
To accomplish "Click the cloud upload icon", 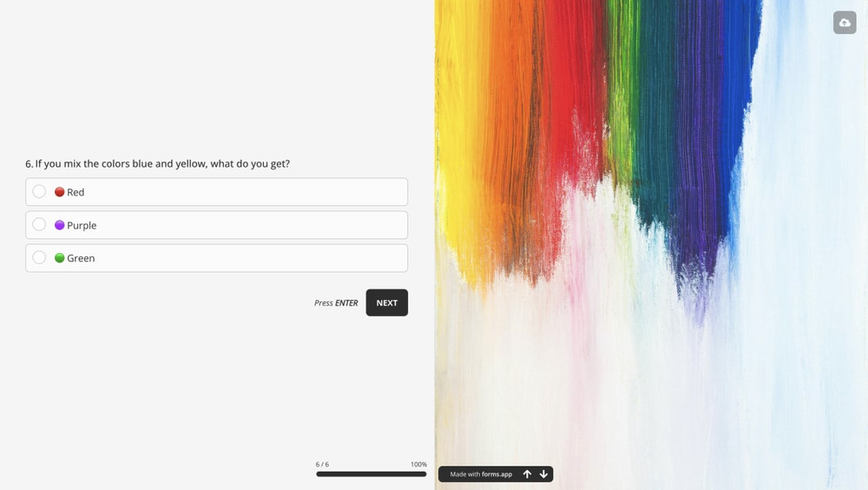I will 845,23.
